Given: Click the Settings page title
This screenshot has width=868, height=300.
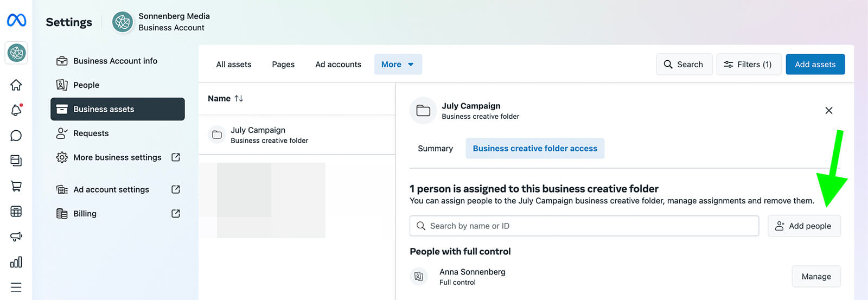Looking at the screenshot, I should pyautogui.click(x=69, y=22).
